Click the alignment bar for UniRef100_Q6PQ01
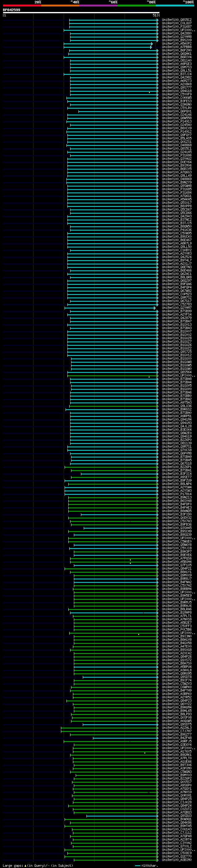197x868 pixels. point(118,111)
